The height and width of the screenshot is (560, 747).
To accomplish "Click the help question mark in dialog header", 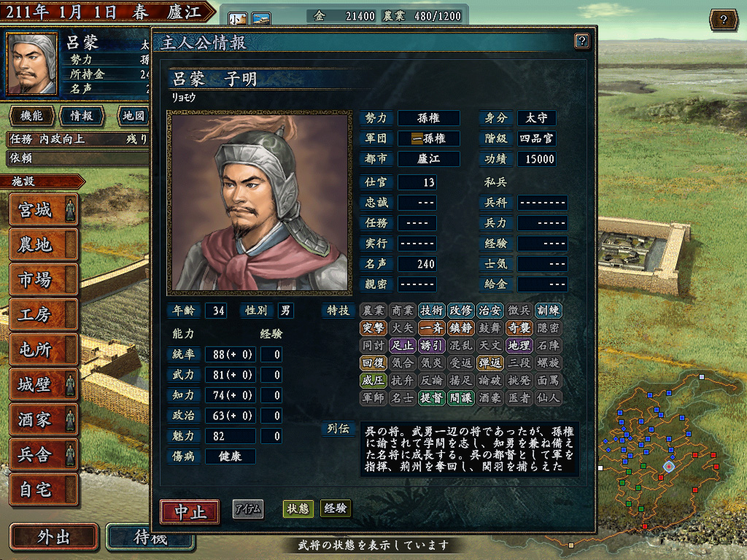I will point(581,41).
